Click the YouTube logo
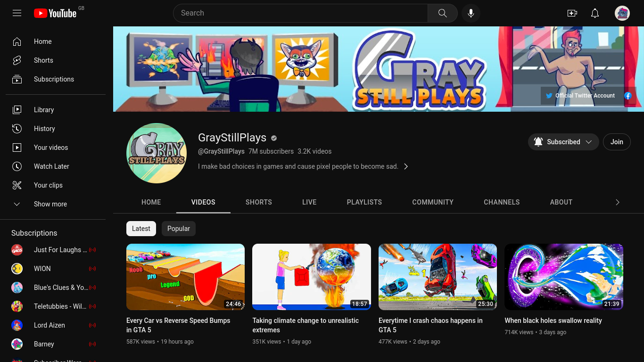This screenshot has width=644, height=362. coord(55,13)
